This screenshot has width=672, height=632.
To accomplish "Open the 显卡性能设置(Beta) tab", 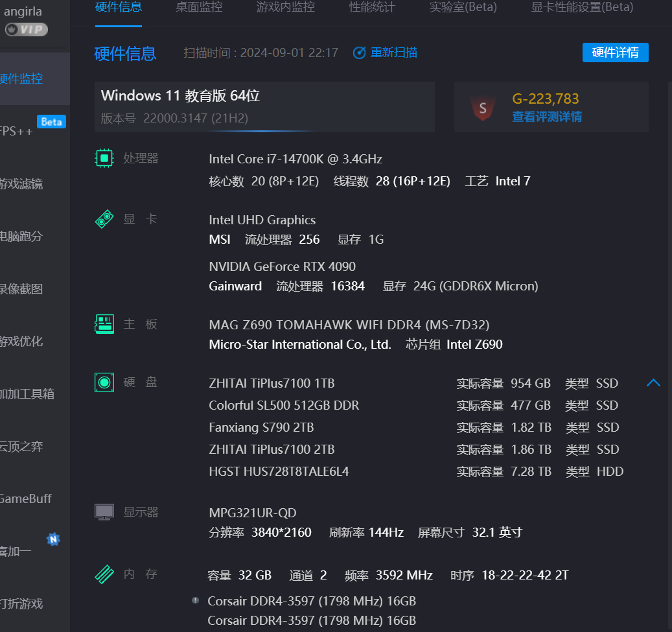I will (582, 7).
